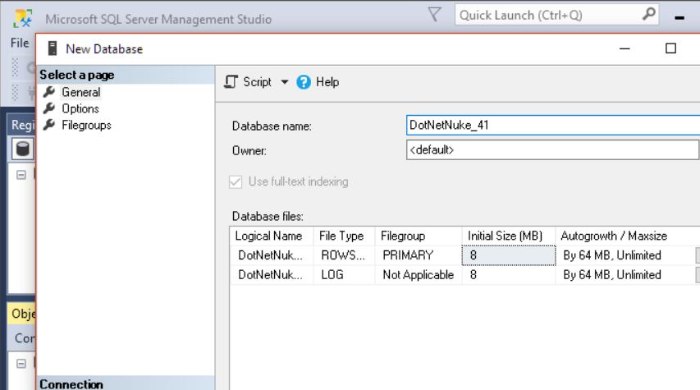Click the Quick Launch magnifier icon
The width and height of the screenshot is (700, 390).
pos(650,14)
